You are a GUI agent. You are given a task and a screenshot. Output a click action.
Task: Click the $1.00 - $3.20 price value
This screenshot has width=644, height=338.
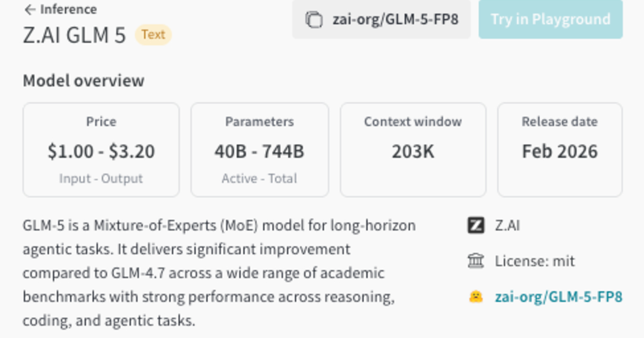point(101,152)
